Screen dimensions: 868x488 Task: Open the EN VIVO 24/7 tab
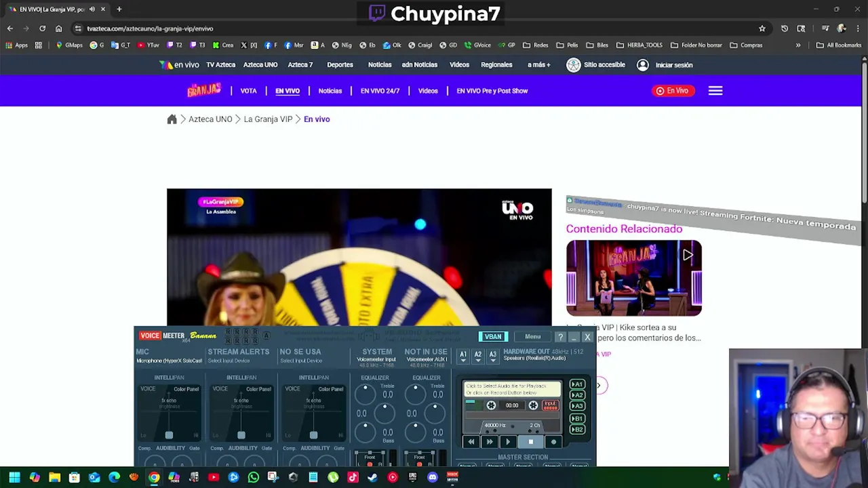tap(380, 91)
